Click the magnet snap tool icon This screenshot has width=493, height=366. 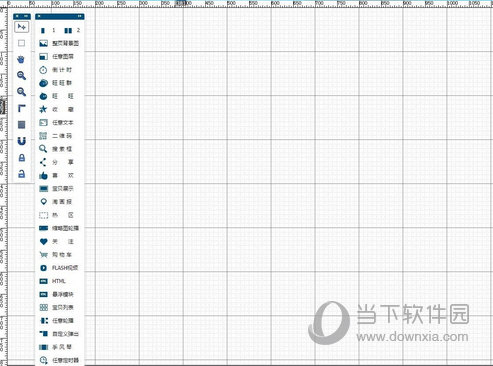pos(22,141)
